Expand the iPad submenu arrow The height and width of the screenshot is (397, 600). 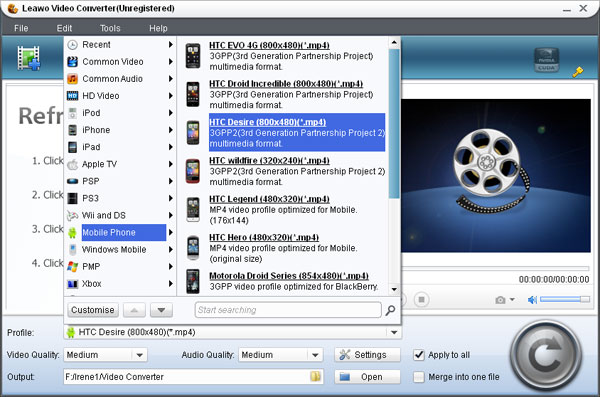171,147
